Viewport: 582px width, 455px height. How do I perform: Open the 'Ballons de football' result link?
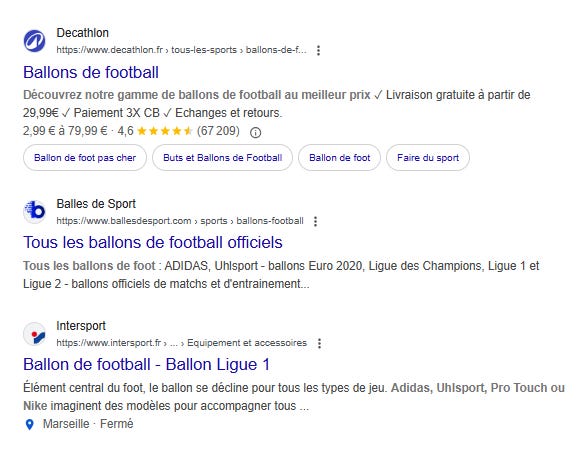(91, 72)
